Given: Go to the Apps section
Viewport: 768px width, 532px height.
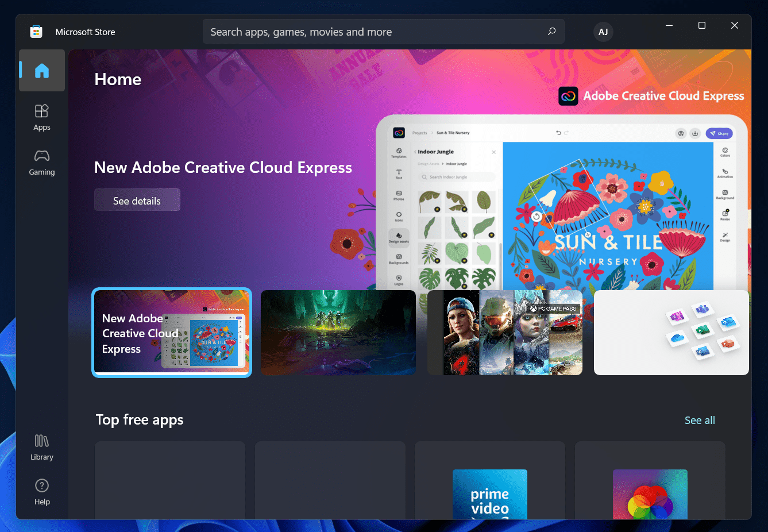Looking at the screenshot, I should pos(42,117).
